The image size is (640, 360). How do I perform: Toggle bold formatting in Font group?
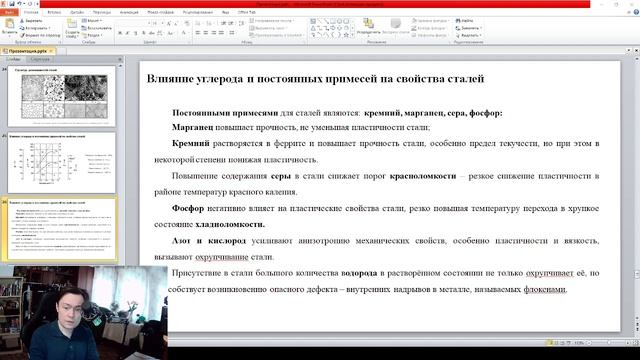click(x=120, y=33)
